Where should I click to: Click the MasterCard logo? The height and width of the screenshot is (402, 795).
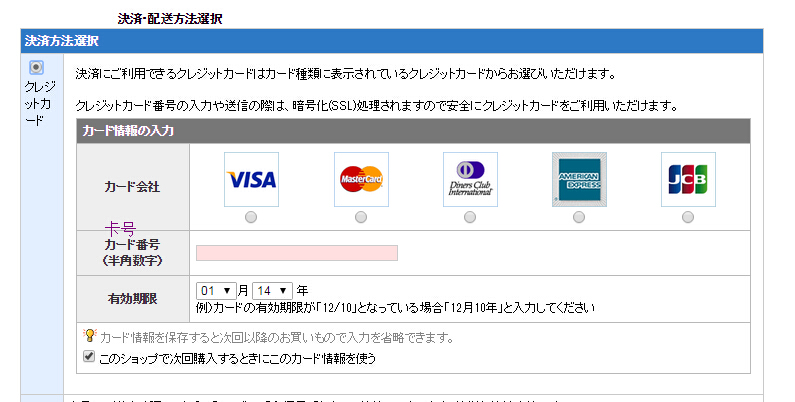361,180
